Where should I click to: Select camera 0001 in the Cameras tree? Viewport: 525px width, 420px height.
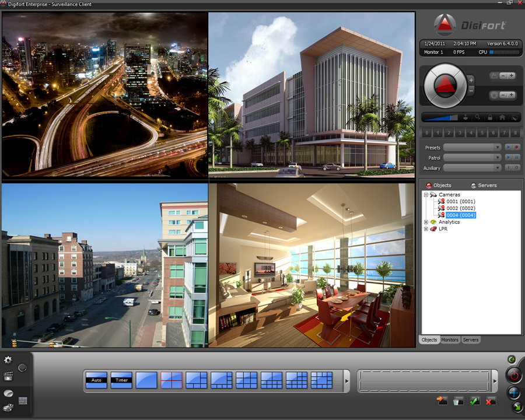pyautogui.click(x=460, y=202)
